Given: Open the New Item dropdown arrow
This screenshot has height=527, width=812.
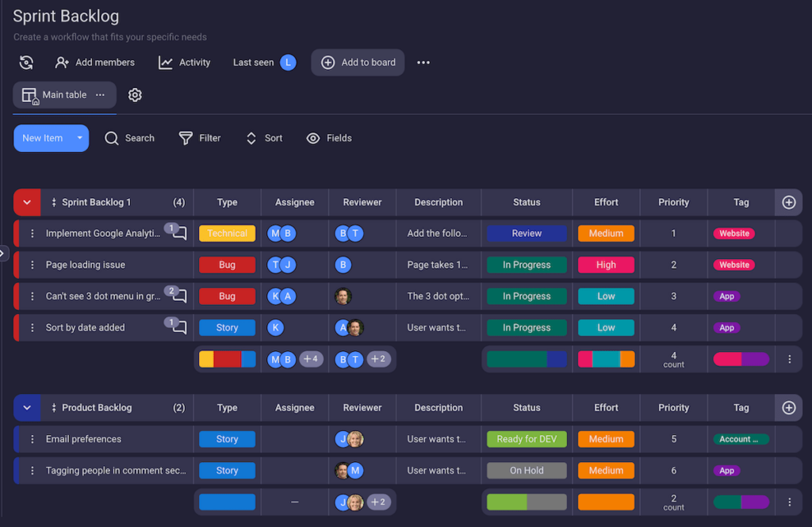Looking at the screenshot, I should click(x=79, y=138).
